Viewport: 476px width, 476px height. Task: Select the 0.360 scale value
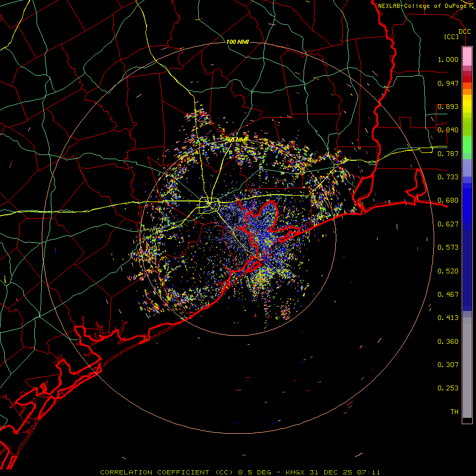(x=448, y=342)
